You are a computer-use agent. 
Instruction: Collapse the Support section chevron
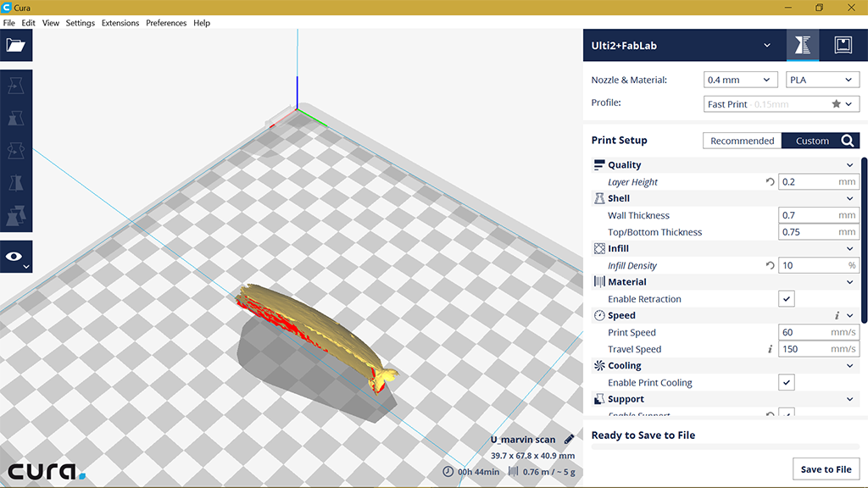849,399
